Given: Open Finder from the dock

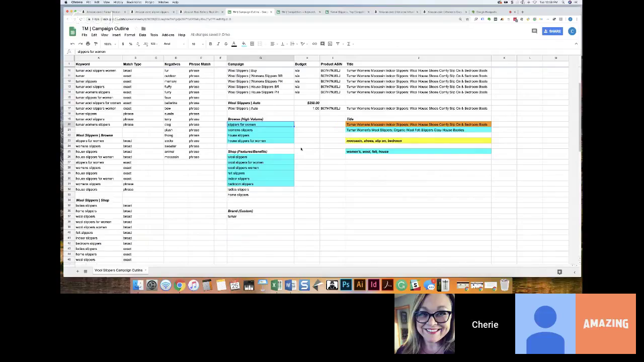Looking at the screenshot, I should [137, 286].
